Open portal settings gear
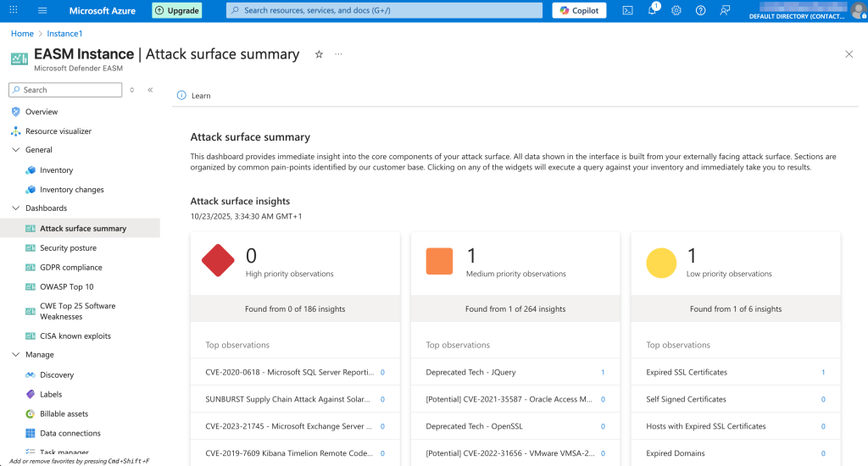Image resolution: width=868 pixels, height=466 pixels. pyautogui.click(x=676, y=10)
